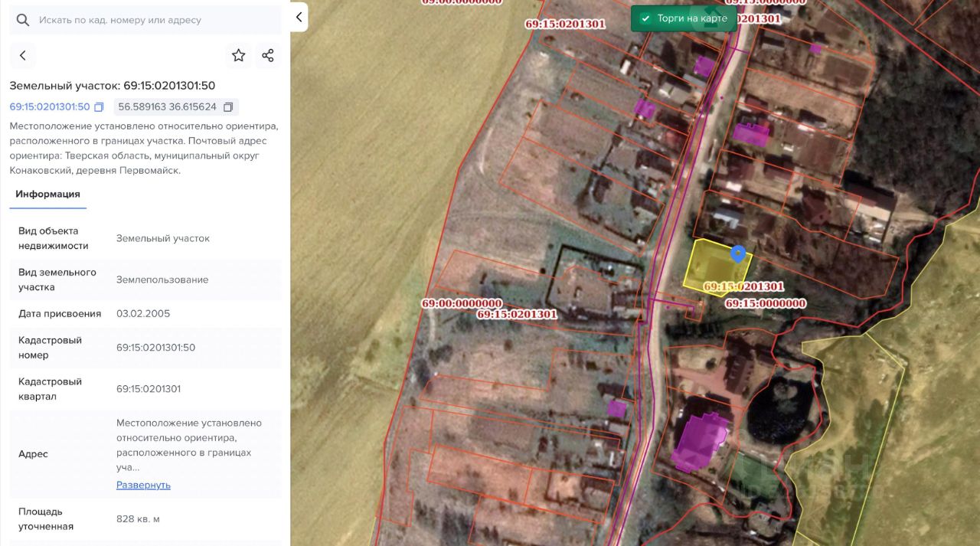Viewport: 980px width, 546px height.
Task: Switch to the "Информация" tab
Action: tap(47, 195)
